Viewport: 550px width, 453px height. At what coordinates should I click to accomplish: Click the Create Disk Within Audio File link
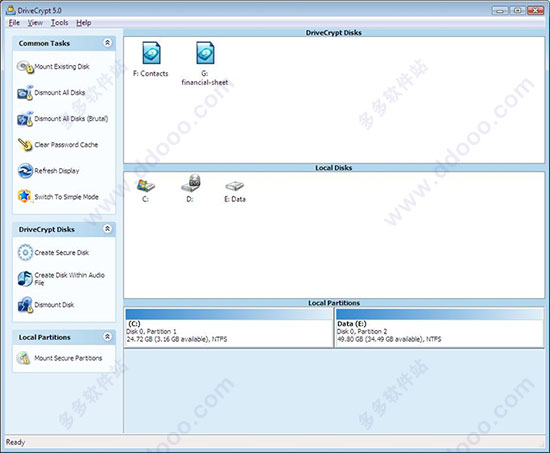(x=69, y=279)
